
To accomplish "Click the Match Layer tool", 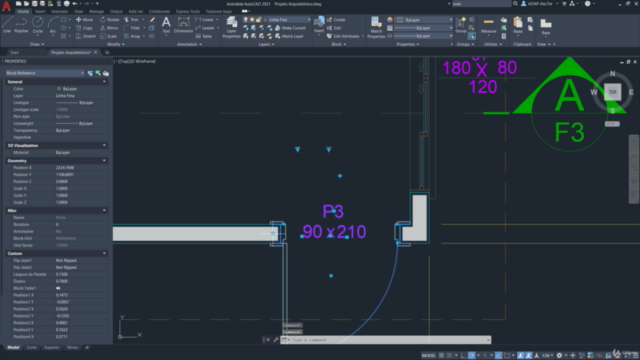I will [289, 36].
